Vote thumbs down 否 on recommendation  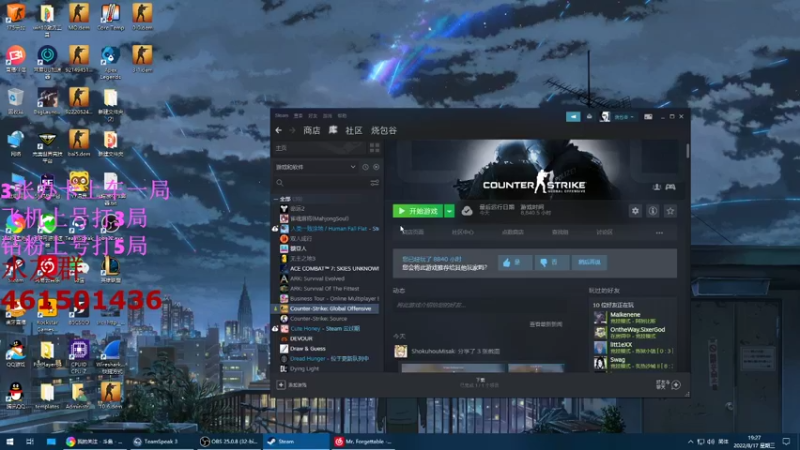551,262
